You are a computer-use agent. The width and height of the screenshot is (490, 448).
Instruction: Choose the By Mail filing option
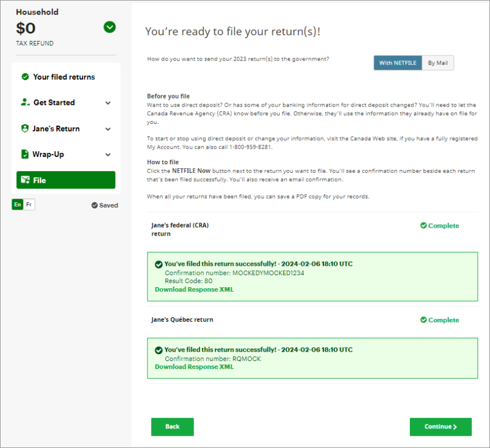coord(438,63)
